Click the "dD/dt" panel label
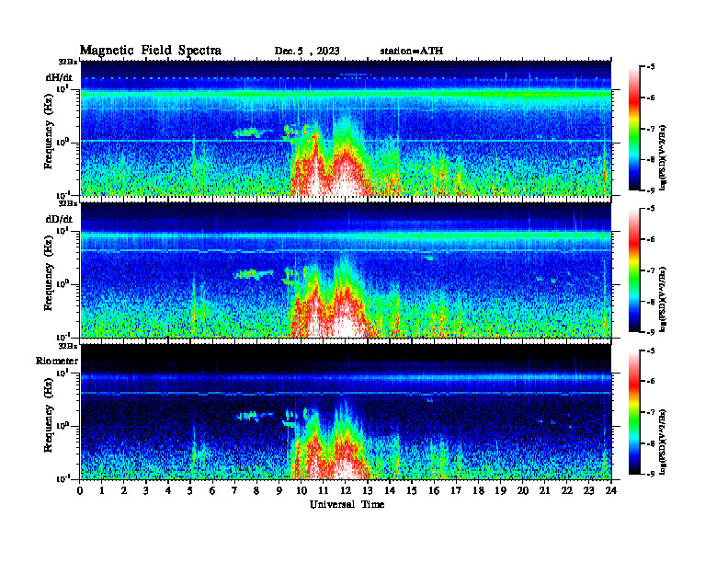 coord(59,219)
